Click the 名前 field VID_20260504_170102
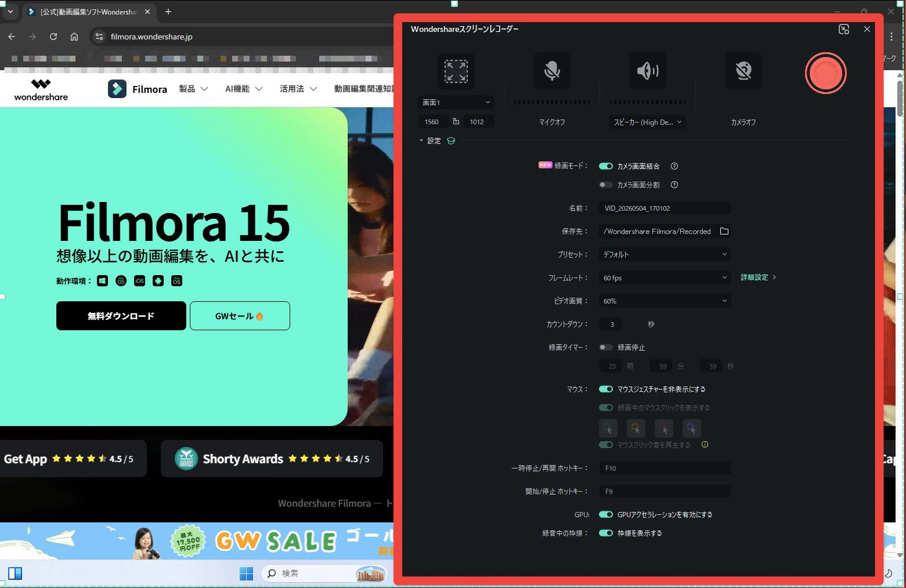Image resolution: width=906 pixels, height=588 pixels. pyautogui.click(x=665, y=208)
